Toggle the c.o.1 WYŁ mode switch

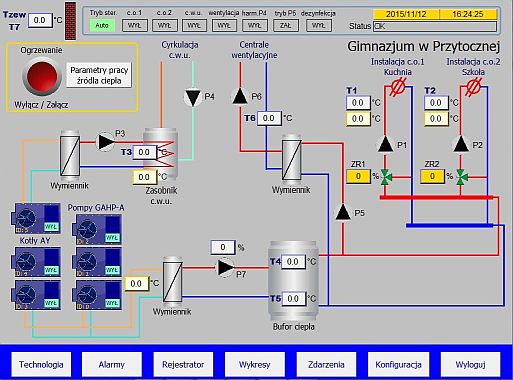(135, 25)
